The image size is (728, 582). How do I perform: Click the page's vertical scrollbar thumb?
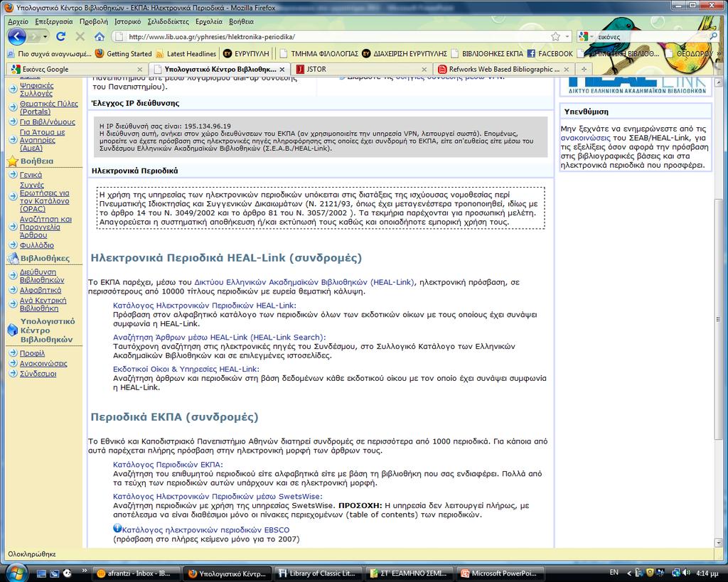pyautogui.click(x=718, y=319)
